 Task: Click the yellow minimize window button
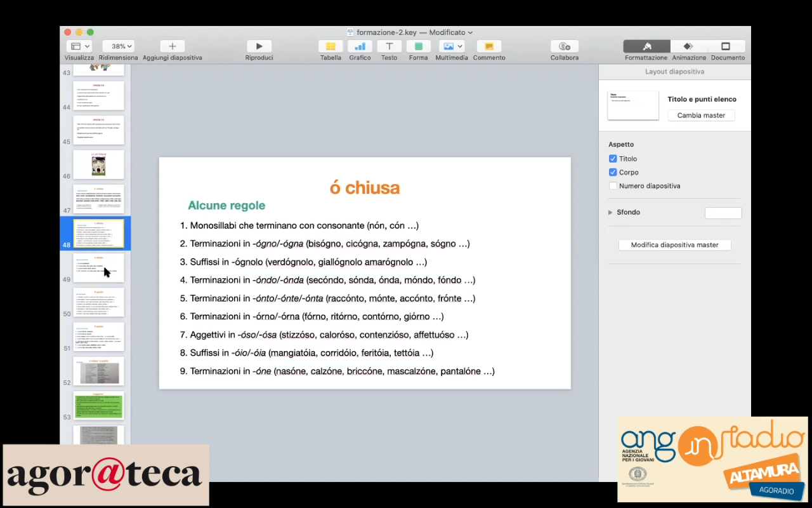coord(79,32)
